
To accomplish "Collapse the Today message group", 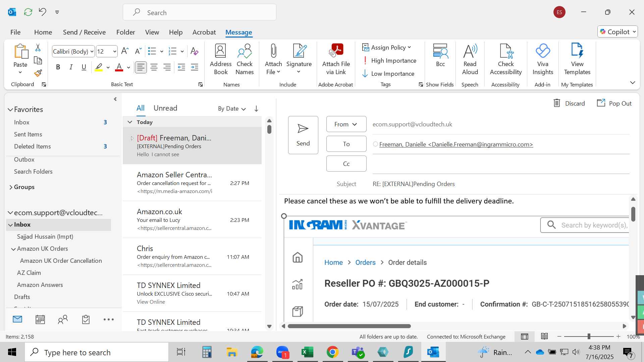I will pos(130,122).
